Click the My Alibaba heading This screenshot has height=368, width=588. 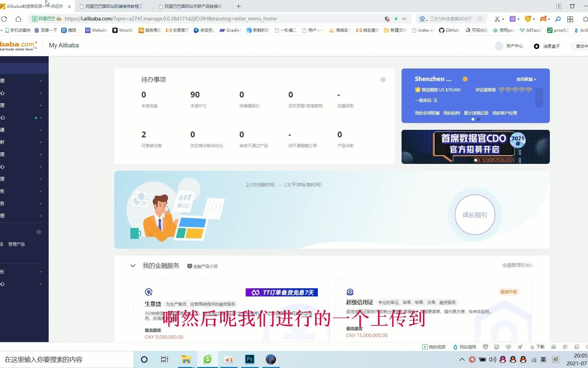pyautogui.click(x=64, y=45)
